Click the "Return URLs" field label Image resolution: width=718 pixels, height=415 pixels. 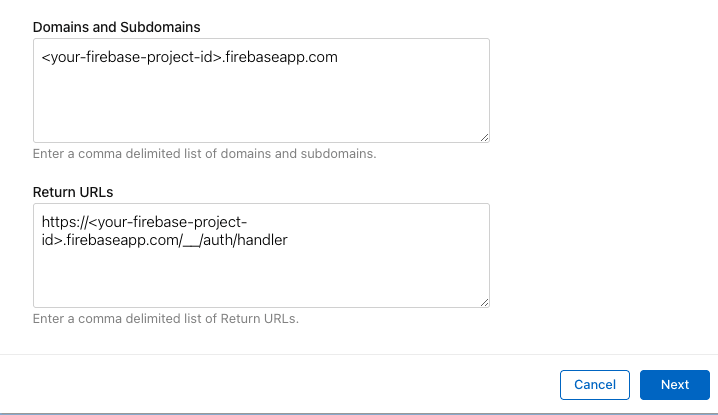point(71,191)
